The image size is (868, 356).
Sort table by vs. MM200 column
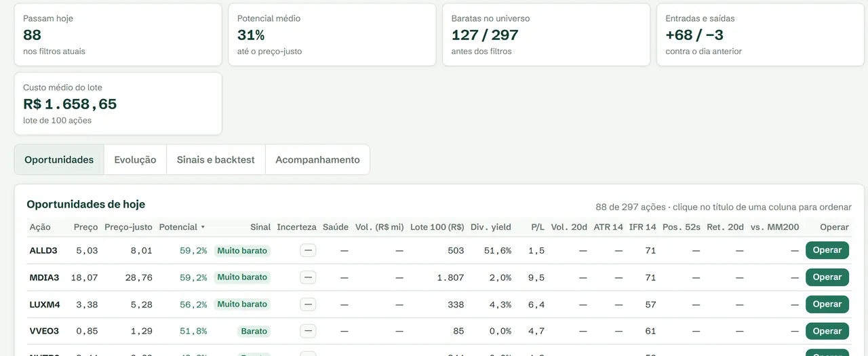[x=774, y=227]
